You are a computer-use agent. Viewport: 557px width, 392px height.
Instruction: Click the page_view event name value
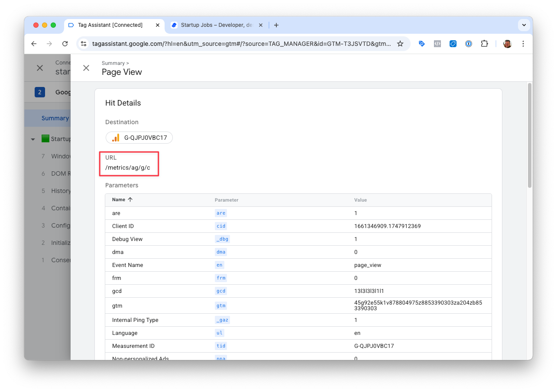point(368,265)
